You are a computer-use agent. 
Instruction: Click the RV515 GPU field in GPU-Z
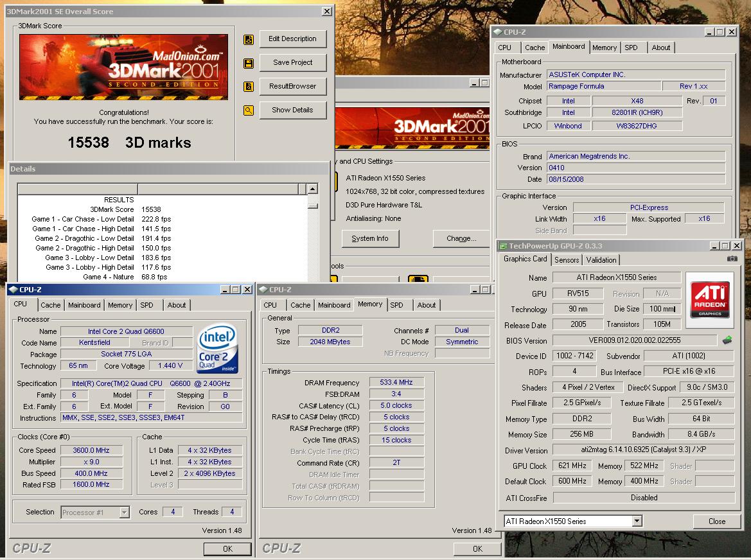578,293
